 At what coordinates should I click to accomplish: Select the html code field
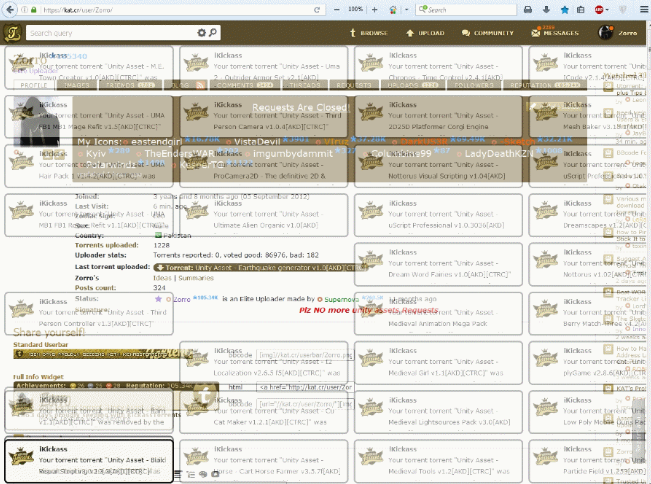tap(305, 387)
